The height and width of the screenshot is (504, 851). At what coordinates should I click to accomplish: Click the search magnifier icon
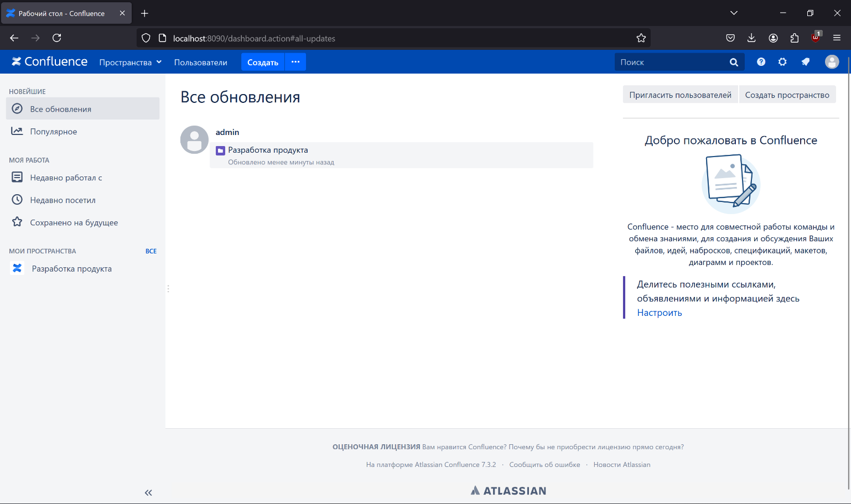coord(734,63)
